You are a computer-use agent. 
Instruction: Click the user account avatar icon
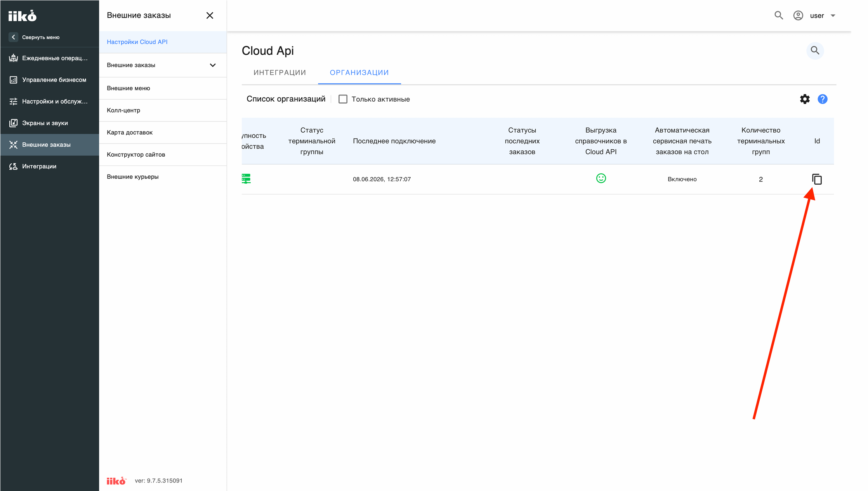(x=798, y=16)
